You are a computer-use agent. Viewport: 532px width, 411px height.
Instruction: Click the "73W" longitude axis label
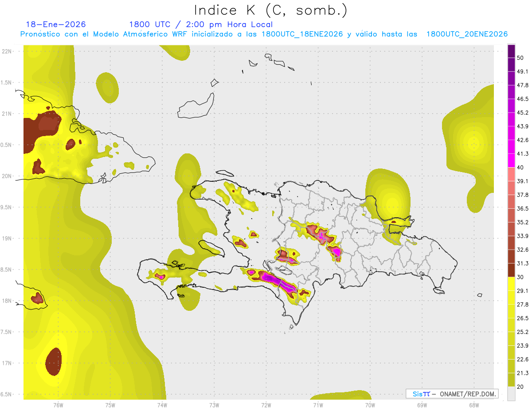214,405
